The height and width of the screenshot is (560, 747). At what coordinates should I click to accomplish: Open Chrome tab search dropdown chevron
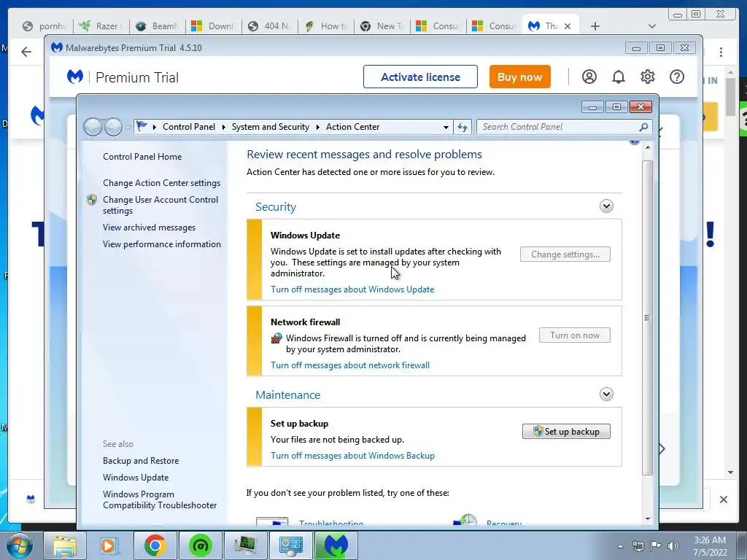(x=652, y=26)
